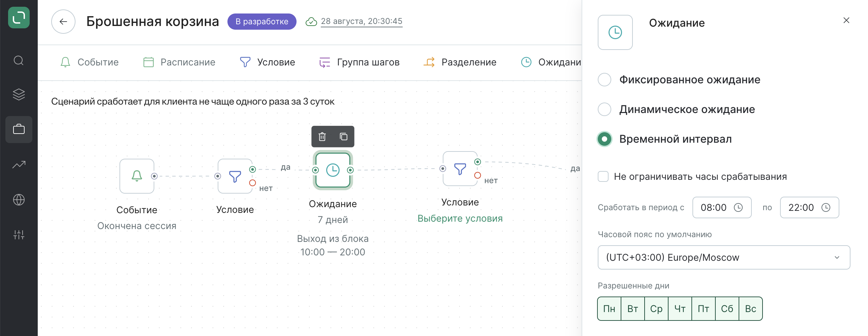The width and height of the screenshot is (868, 336).
Task: Add a Расписание block from toolbar
Action: (179, 62)
